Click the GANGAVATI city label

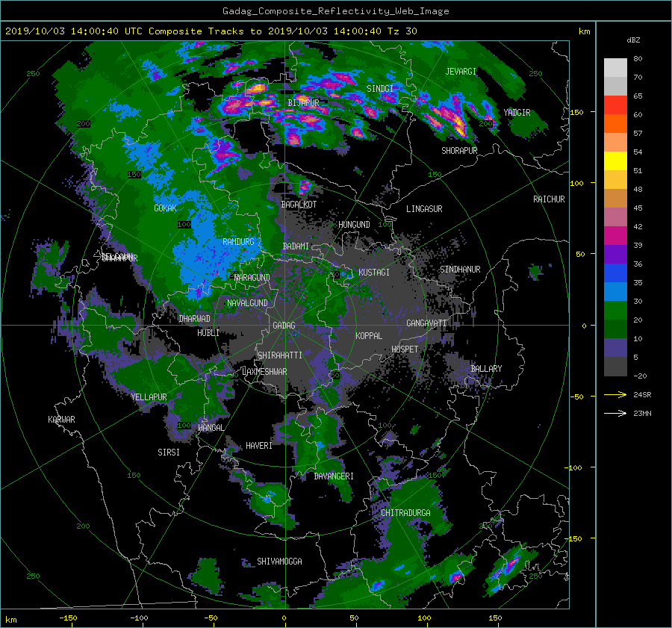(x=426, y=323)
